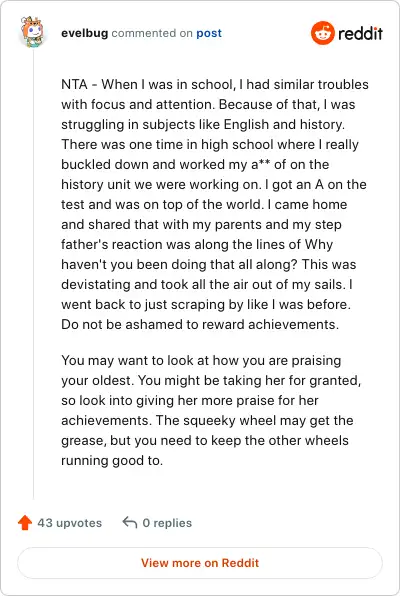Image resolution: width=400 pixels, height=596 pixels.
Task: Click the "View more on Reddit" button
Action: coord(200,563)
